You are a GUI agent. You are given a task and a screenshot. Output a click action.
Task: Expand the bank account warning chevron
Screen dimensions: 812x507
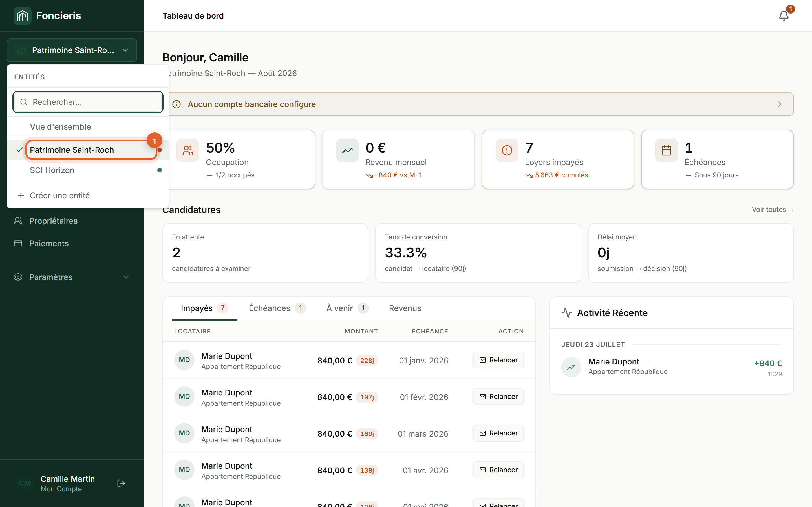(x=780, y=104)
